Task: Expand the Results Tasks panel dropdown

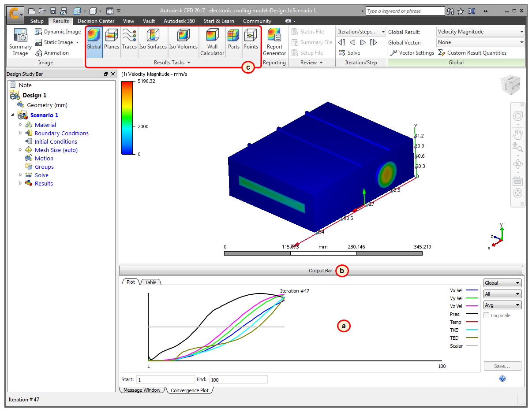Action: [189, 63]
